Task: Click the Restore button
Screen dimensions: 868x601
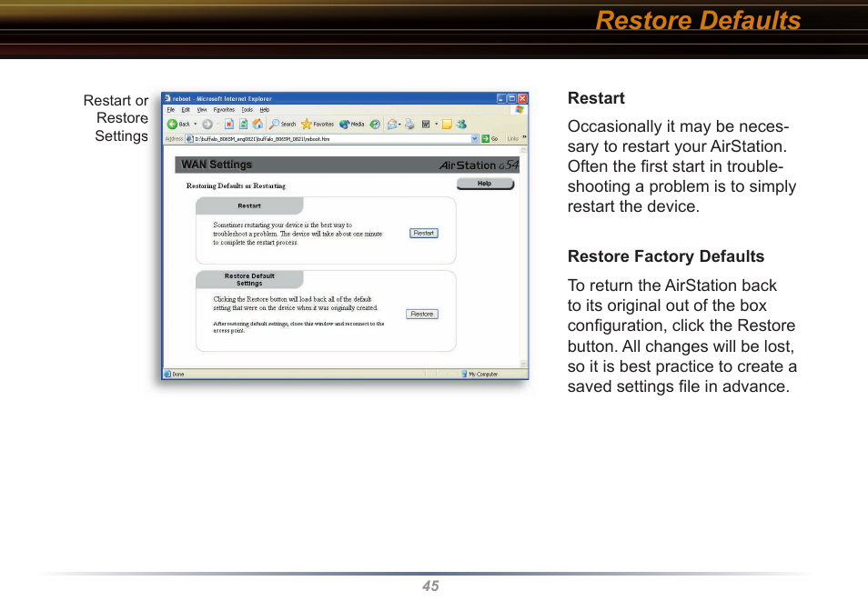Action: (422, 314)
